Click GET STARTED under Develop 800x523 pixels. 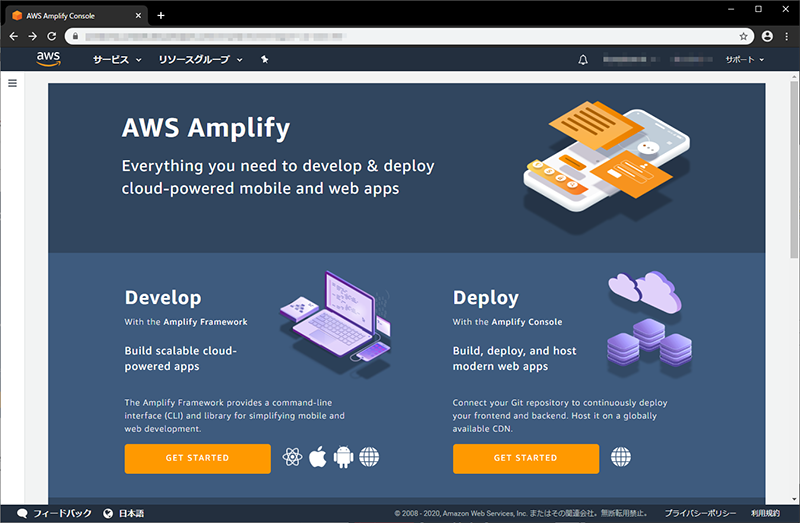(197, 458)
